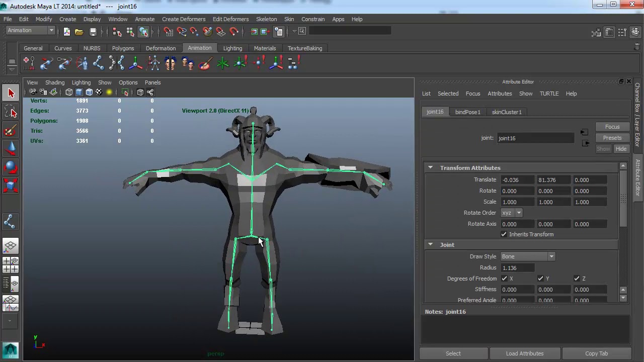
Task: Open the Skeleton menu
Action: coord(266,19)
